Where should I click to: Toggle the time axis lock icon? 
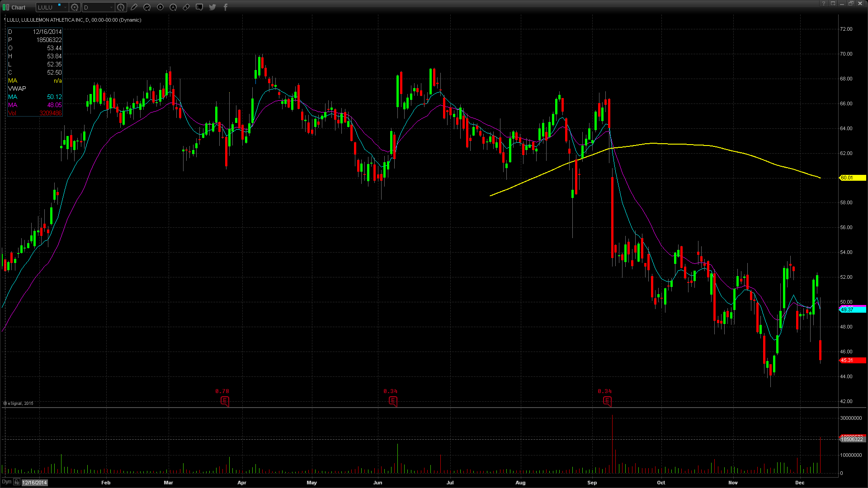point(17,482)
